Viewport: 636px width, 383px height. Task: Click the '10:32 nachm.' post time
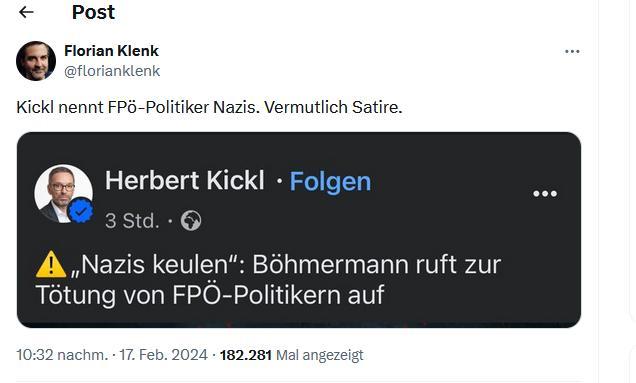(x=62, y=355)
